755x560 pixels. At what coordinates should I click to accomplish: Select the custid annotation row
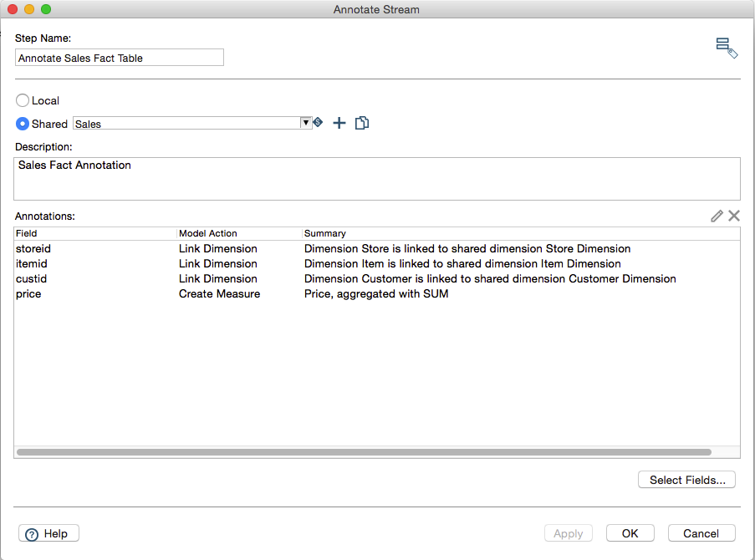pos(377,279)
